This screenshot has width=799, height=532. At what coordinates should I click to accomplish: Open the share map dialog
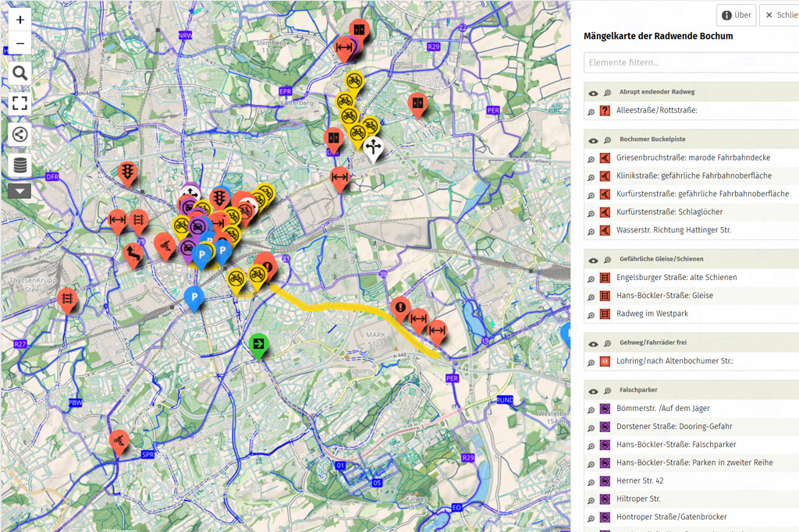coord(20,134)
